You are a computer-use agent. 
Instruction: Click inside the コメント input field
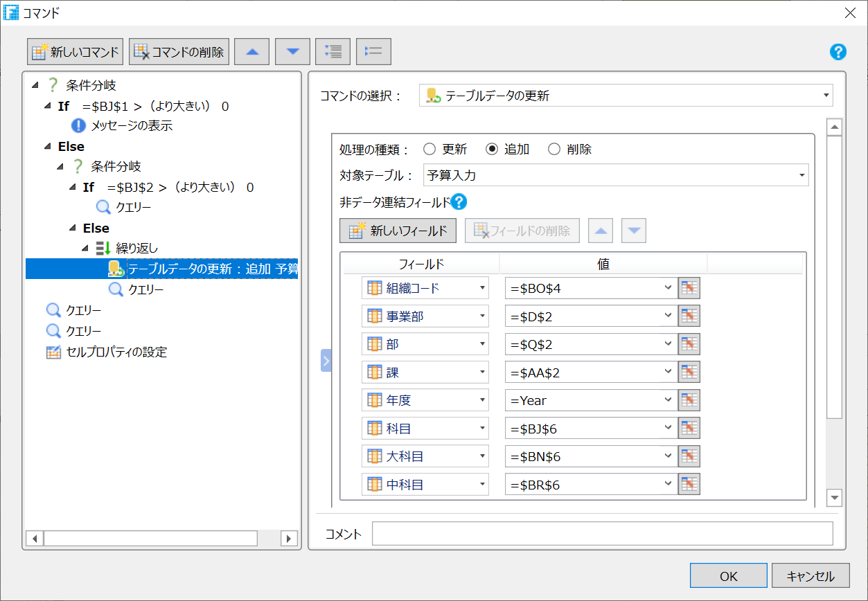pyautogui.click(x=603, y=534)
